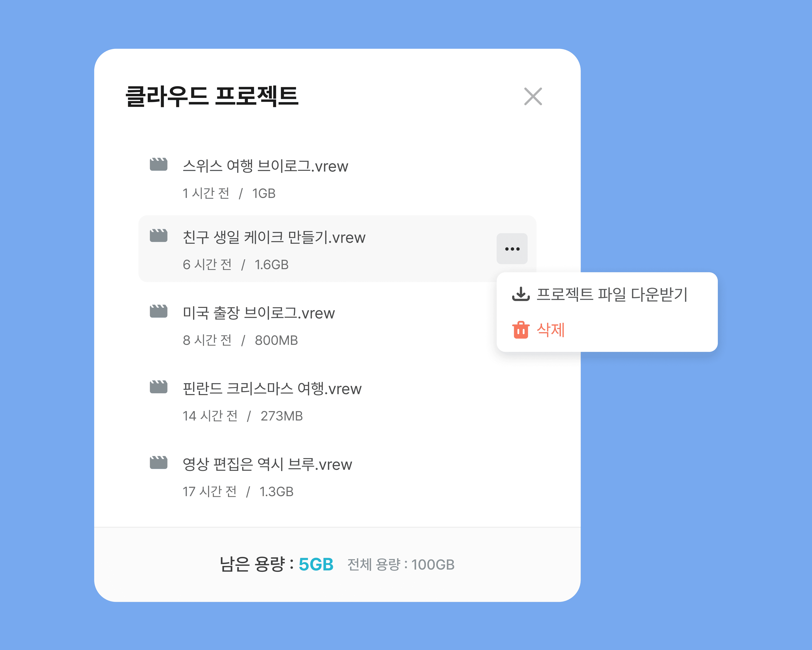The width and height of the screenshot is (812, 650).
Task: Open the 미국 출장 브이로그.vrew project
Action: [258, 313]
